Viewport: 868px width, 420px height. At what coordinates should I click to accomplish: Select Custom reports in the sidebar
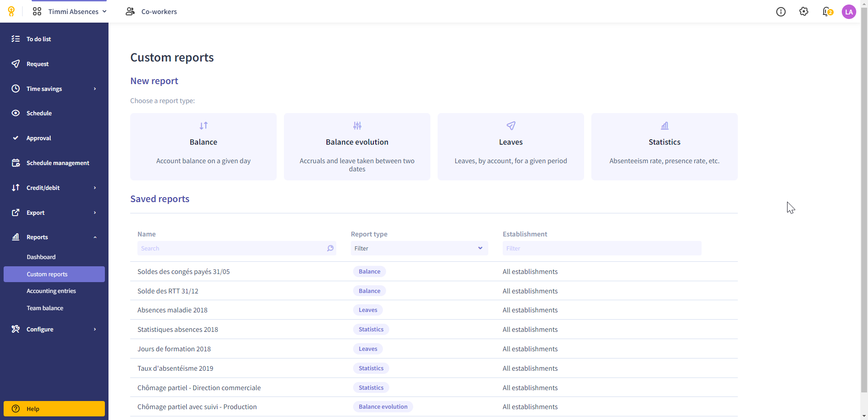54,274
